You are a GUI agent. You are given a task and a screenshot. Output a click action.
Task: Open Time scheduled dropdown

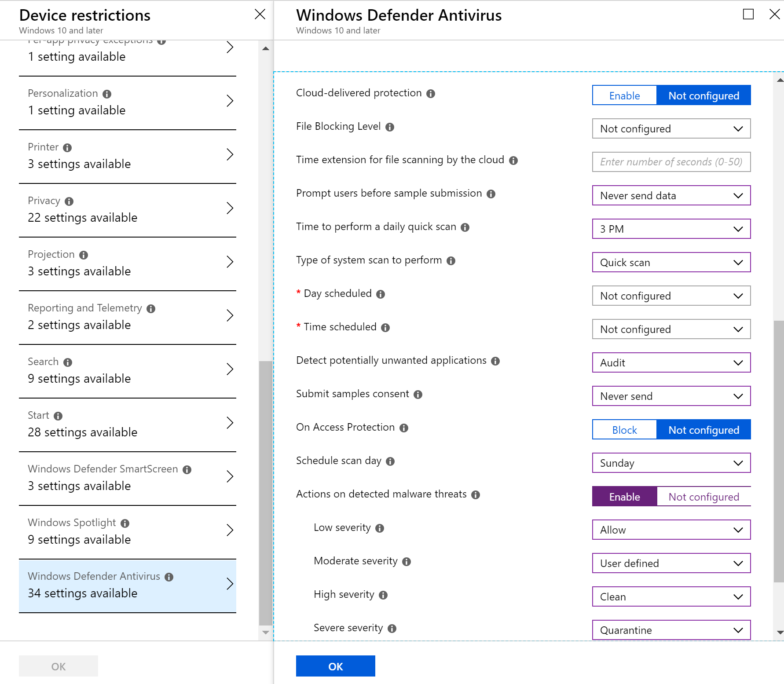click(x=671, y=329)
